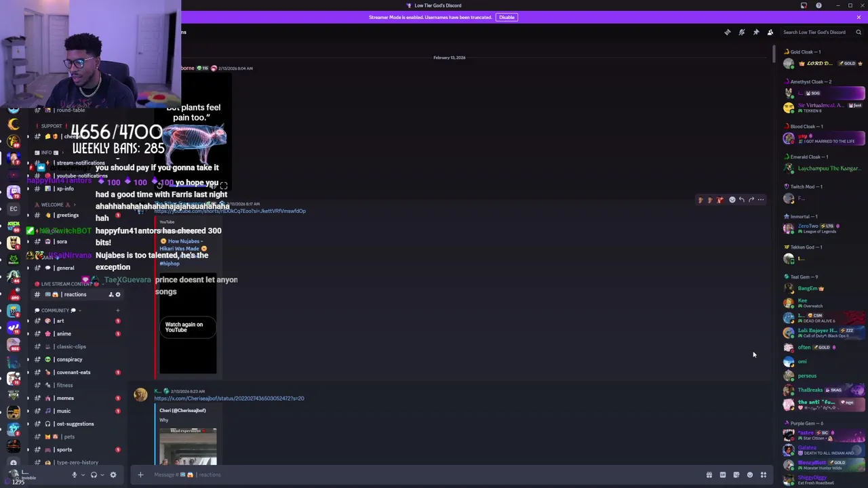This screenshot has height=488, width=868.
Task: Open the greetings channel
Action: pos(78,215)
